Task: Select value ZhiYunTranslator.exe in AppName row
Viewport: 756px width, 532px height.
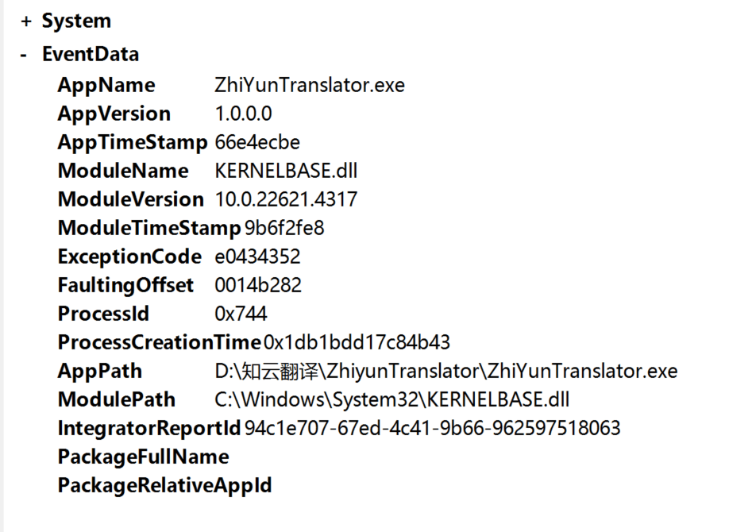Action: (310, 85)
